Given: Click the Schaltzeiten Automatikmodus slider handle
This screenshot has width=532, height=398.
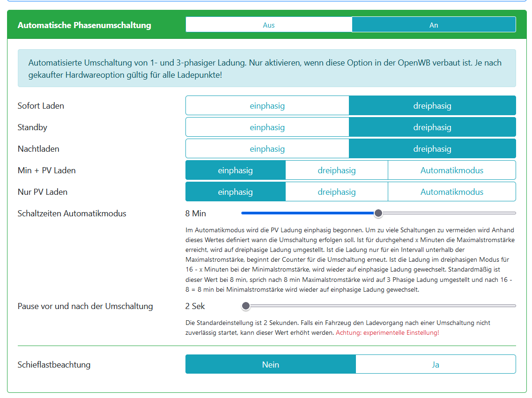Looking at the screenshot, I should tap(378, 213).
